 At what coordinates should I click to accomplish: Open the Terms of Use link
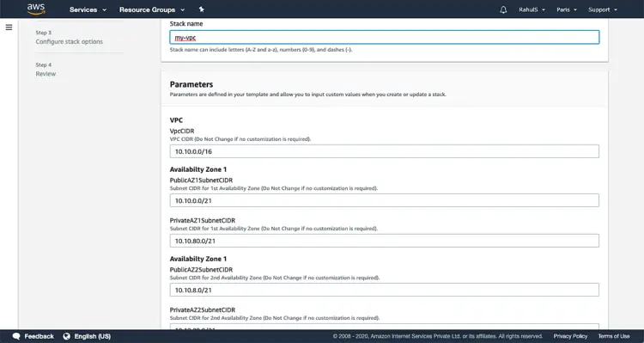point(614,336)
